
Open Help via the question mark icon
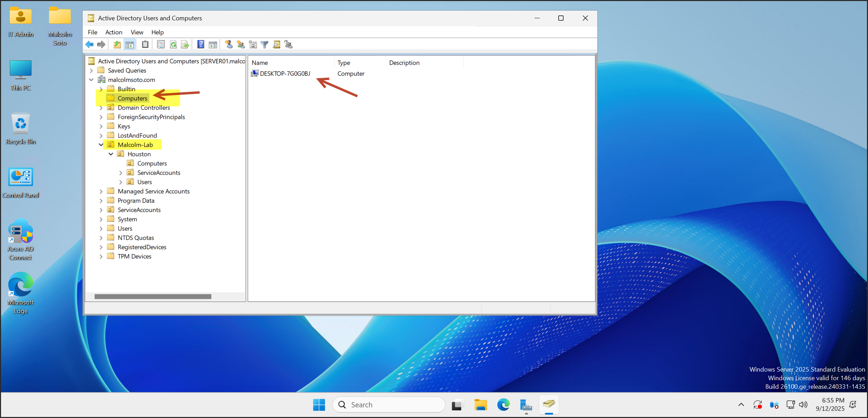tap(200, 44)
